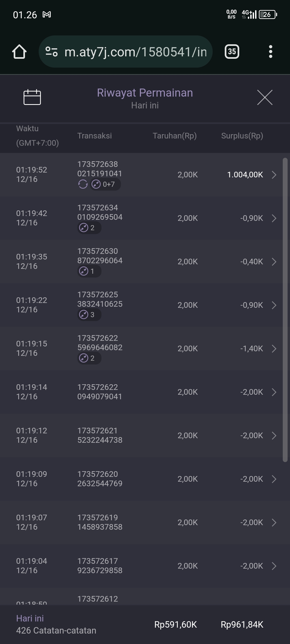Screen dimensions: 290x644
Task: Click the vertical scrollbar on the list
Action: [285, 309]
